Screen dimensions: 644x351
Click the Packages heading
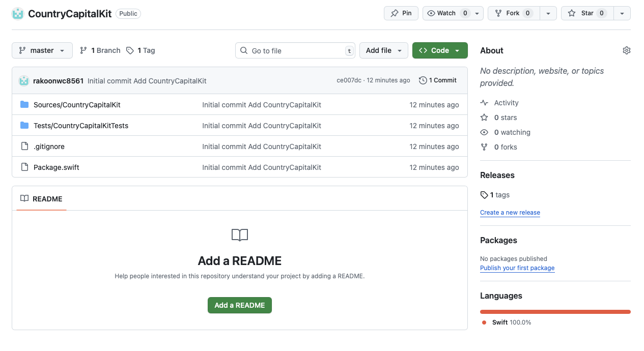(498, 240)
